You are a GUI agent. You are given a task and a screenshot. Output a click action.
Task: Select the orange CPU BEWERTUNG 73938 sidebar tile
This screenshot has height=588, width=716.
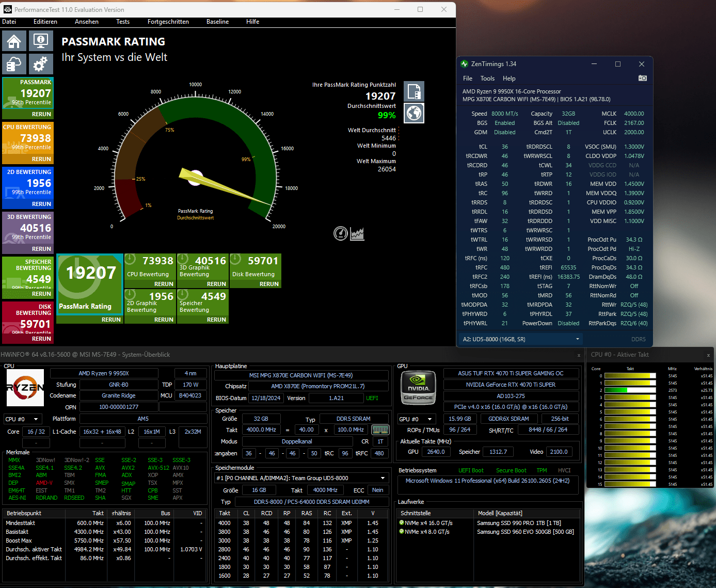28,143
